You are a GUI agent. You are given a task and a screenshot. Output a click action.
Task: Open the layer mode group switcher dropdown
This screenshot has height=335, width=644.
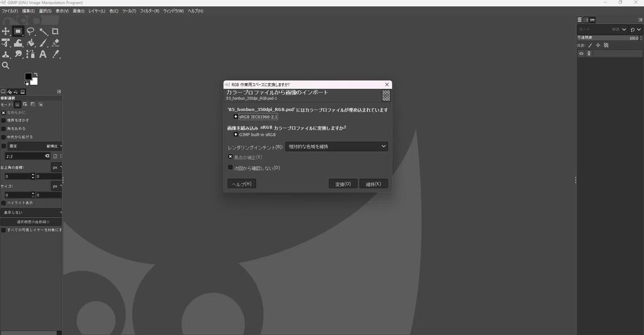(635, 29)
